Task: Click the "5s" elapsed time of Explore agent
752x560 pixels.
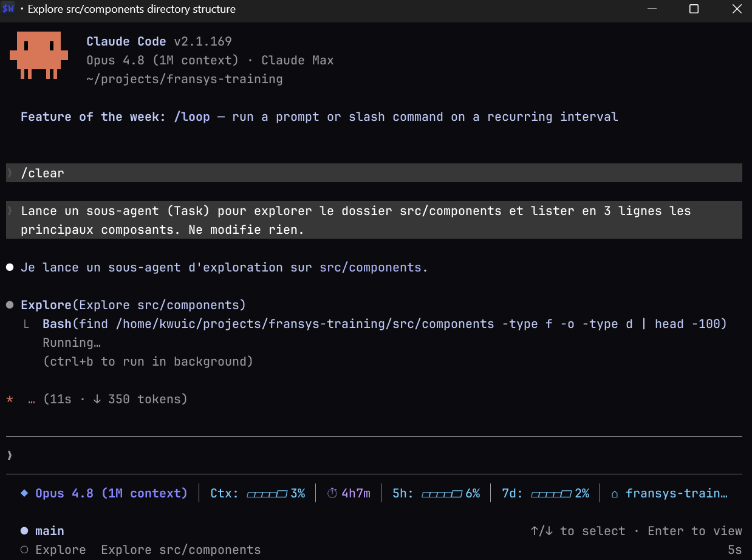Action: pos(735,550)
